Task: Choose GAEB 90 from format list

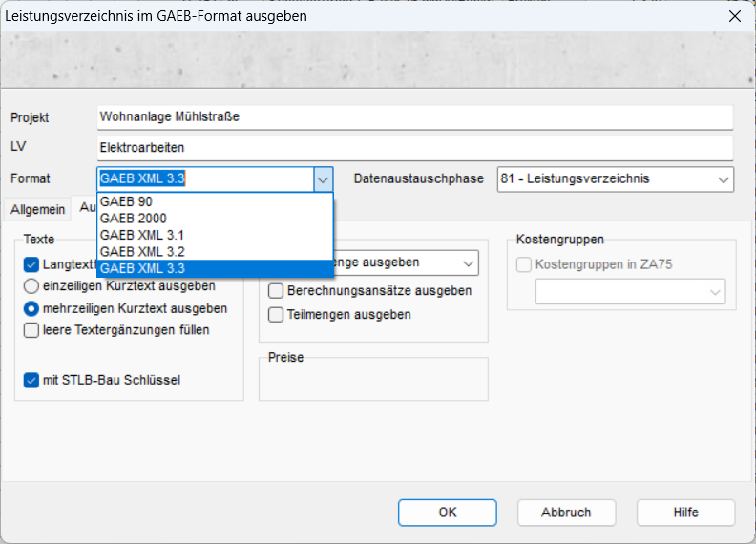Action: pyautogui.click(x=126, y=202)
